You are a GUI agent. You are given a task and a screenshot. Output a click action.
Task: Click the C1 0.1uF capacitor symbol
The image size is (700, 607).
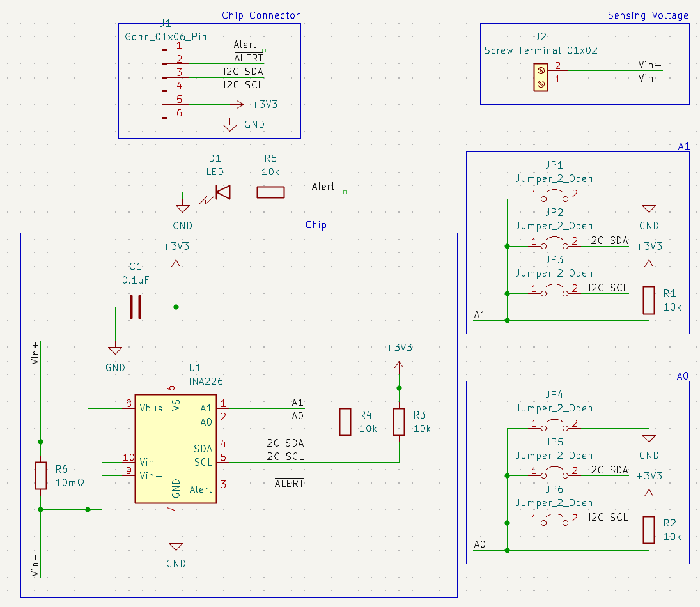tap(135, 307)
